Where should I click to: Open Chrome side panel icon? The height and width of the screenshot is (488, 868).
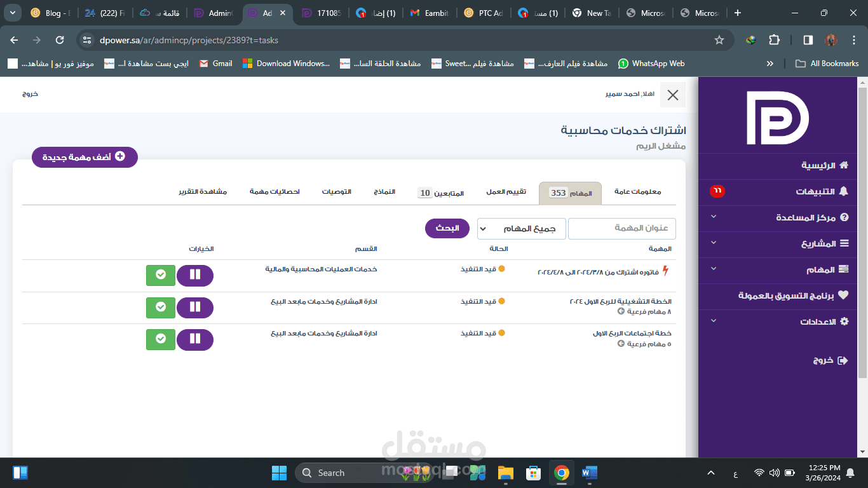pyautogui.click(x=808, y=40)
